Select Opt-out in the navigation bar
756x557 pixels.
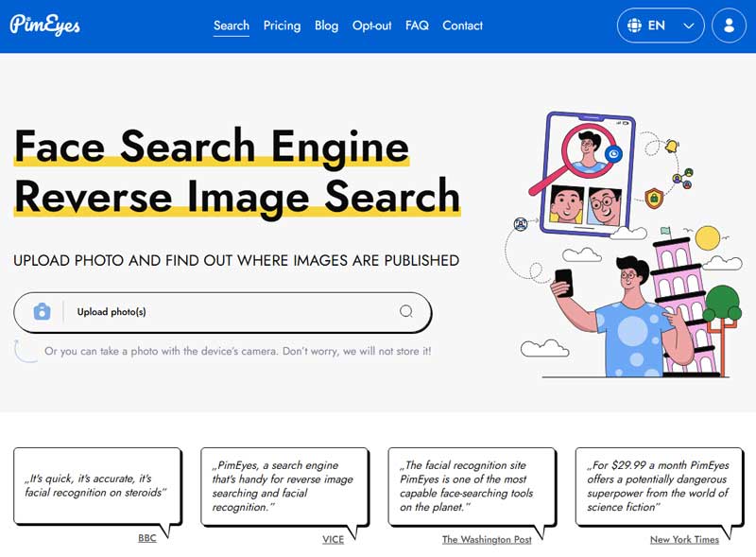click(x=371, y=26)
